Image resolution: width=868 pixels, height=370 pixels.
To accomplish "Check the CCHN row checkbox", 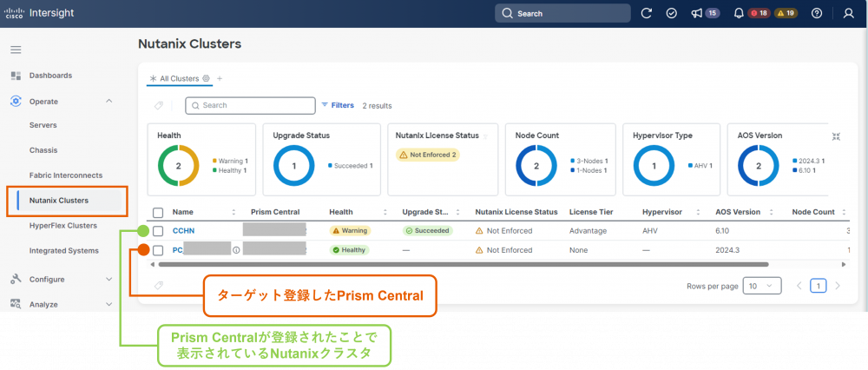I will tap(158, 231).
